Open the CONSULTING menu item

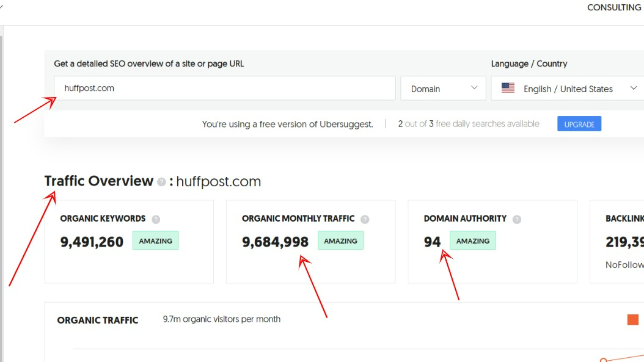click(613, 7)
